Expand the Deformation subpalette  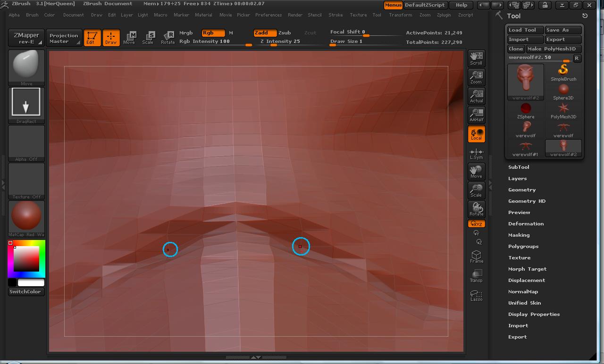tap(526, 223)
